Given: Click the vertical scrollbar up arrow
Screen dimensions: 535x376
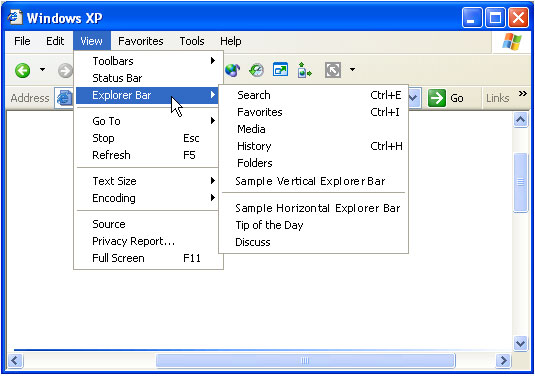Looking at the screenshot, I should [x=520, y=120].
